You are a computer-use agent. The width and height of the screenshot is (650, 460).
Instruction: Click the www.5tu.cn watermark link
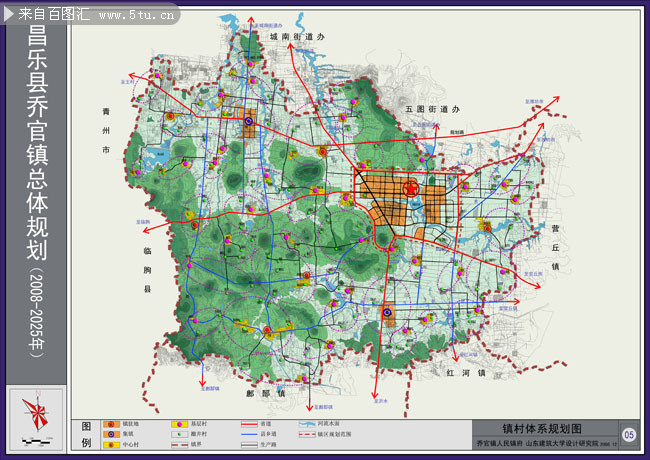pyautogui.click(x=139, y=15)
